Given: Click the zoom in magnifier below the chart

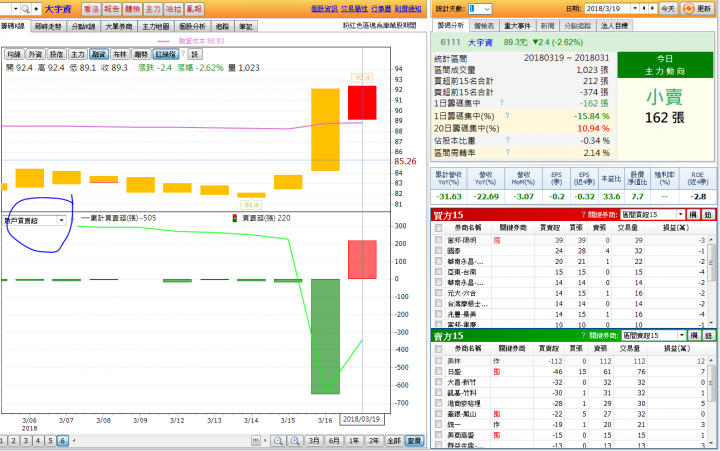Looking at the screenshot, I should 295,440.
